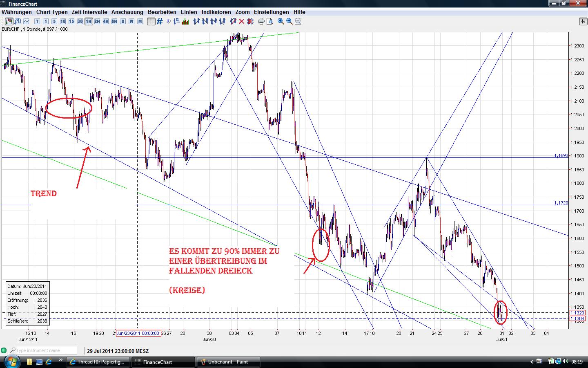Select the monthly (M) interval
Screen dimensions: 588x368
click(140, 21)
